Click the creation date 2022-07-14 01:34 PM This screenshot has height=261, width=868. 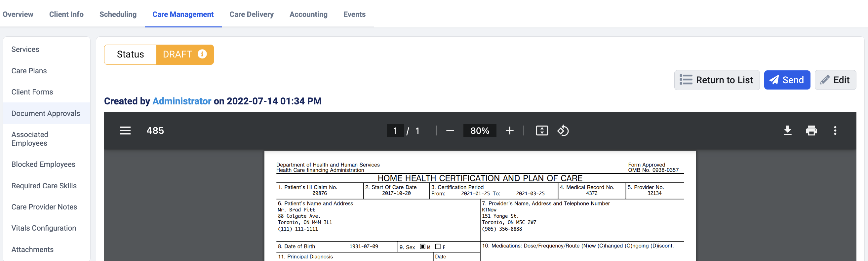point(274,101)
